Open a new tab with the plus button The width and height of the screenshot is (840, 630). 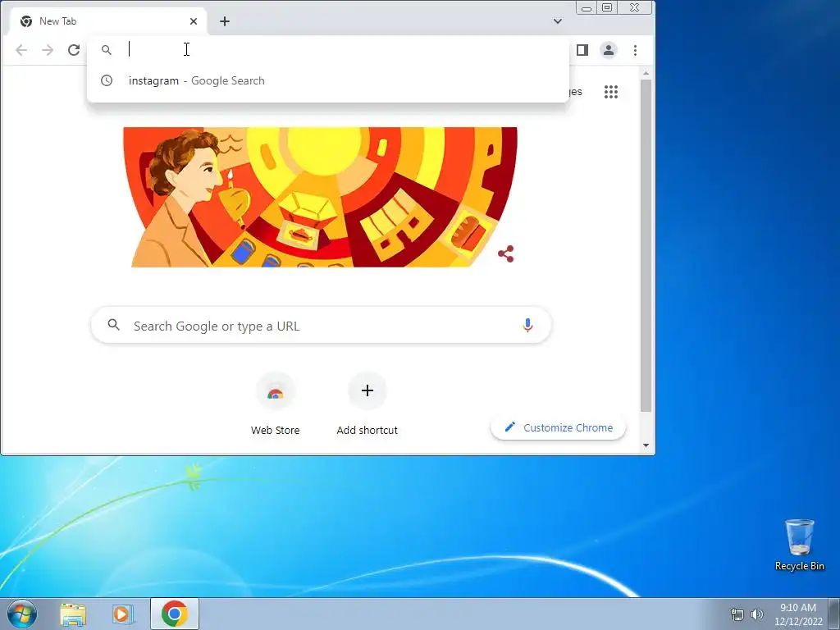tap(225, 21)
